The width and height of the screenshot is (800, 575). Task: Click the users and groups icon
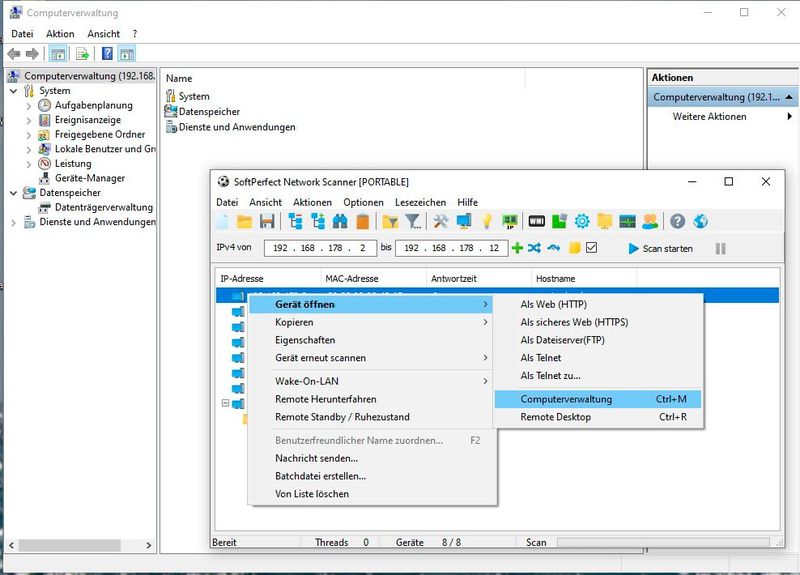[650, 221]
